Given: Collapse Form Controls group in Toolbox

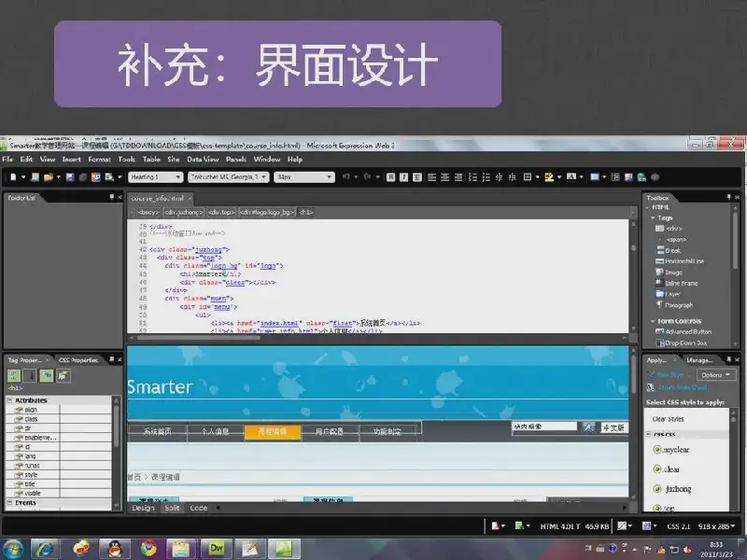Looking at the screenshot, I should [x=653, y=321].
